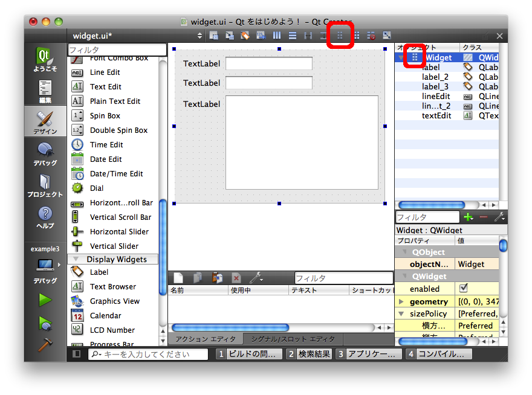Image resolution: width=532 pixels, height=395 pixels.
Task: Collapse the Display Widgets category
Action: pos(76,259)
